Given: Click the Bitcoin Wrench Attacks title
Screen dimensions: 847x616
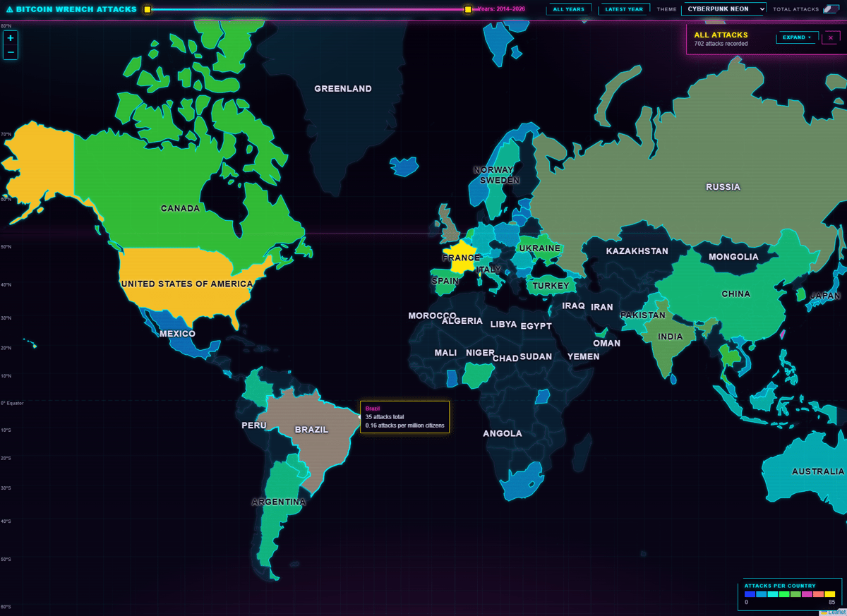Looking at the screenshot, I should coord(77,9).
